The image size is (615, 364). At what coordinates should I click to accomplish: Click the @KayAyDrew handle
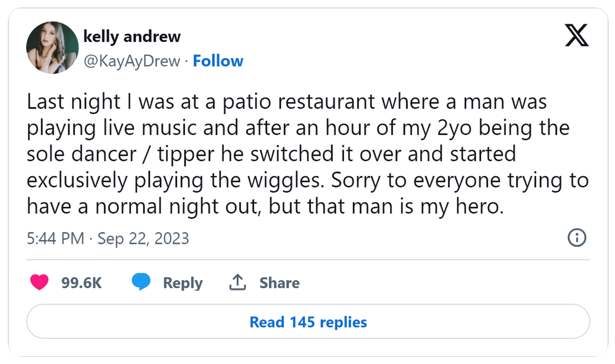pos(132,61)
